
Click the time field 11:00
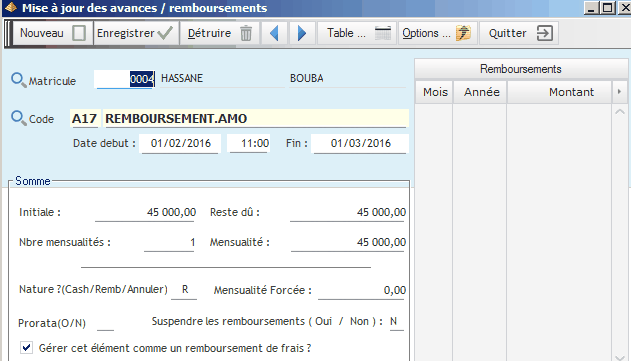coord(249,143)
